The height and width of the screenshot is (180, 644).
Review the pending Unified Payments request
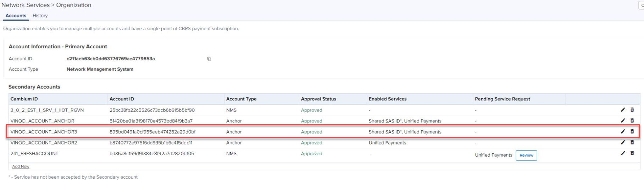click(526, 155)
